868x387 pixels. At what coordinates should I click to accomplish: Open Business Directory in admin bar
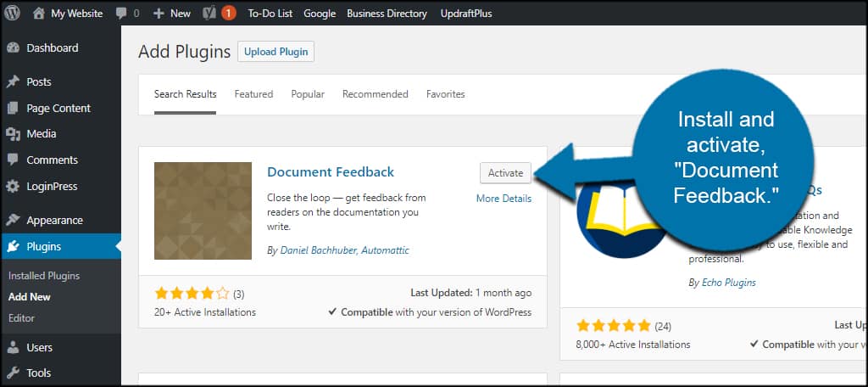[x=387, y=14]
